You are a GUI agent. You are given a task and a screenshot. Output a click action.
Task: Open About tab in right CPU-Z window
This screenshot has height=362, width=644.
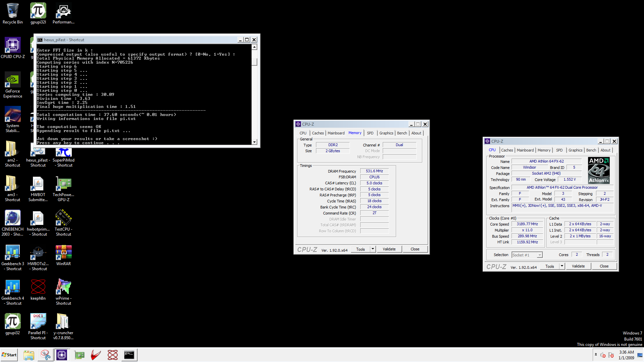605,150
